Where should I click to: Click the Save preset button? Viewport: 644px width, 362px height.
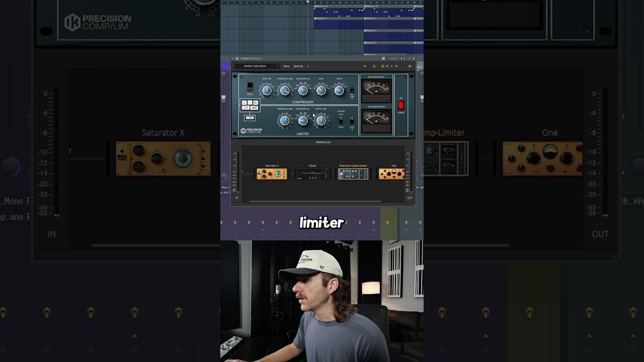click(286, 66)
